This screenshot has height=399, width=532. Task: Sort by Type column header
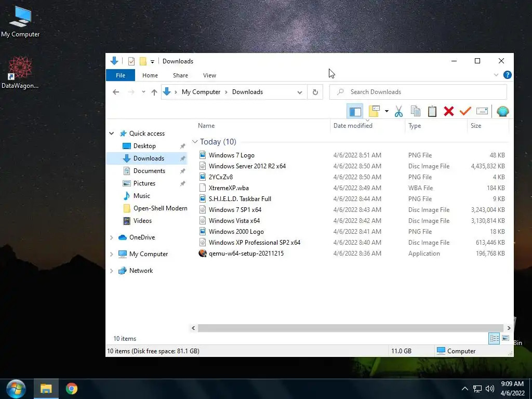[x=415, y=126]
